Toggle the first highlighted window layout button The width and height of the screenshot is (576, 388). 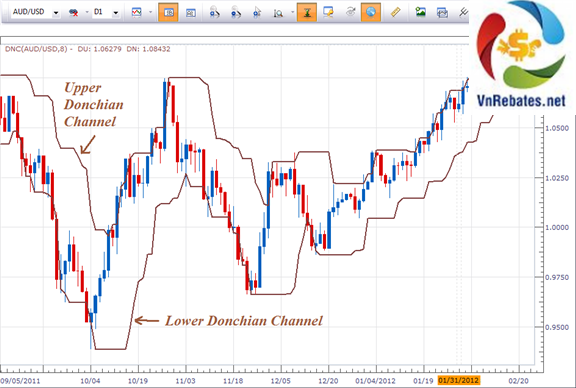[x=168, y=12]
